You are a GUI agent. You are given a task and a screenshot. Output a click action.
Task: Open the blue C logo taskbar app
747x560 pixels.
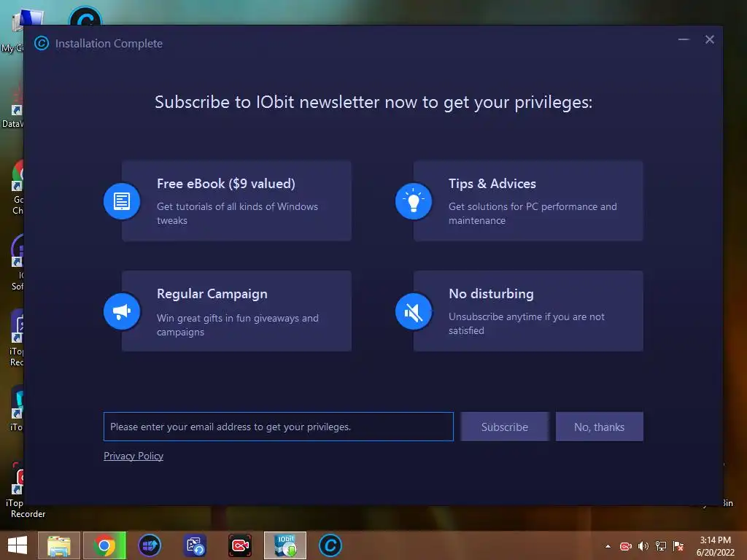coord(330,545)
